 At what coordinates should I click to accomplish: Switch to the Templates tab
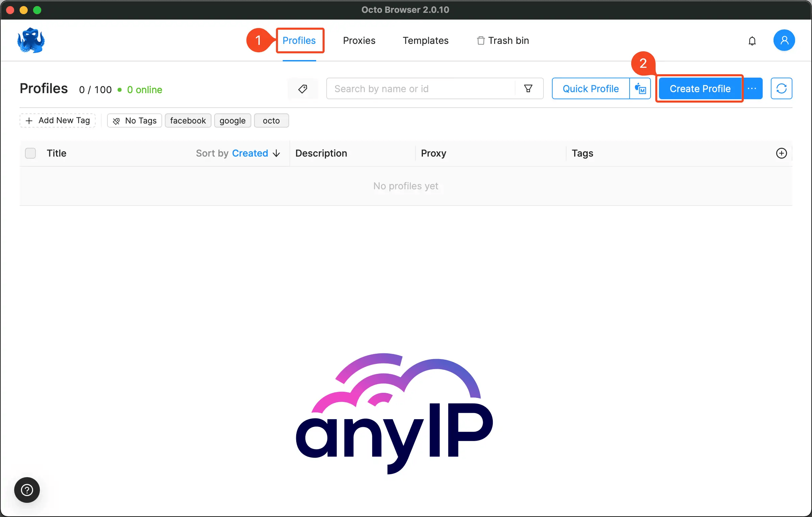426,40
